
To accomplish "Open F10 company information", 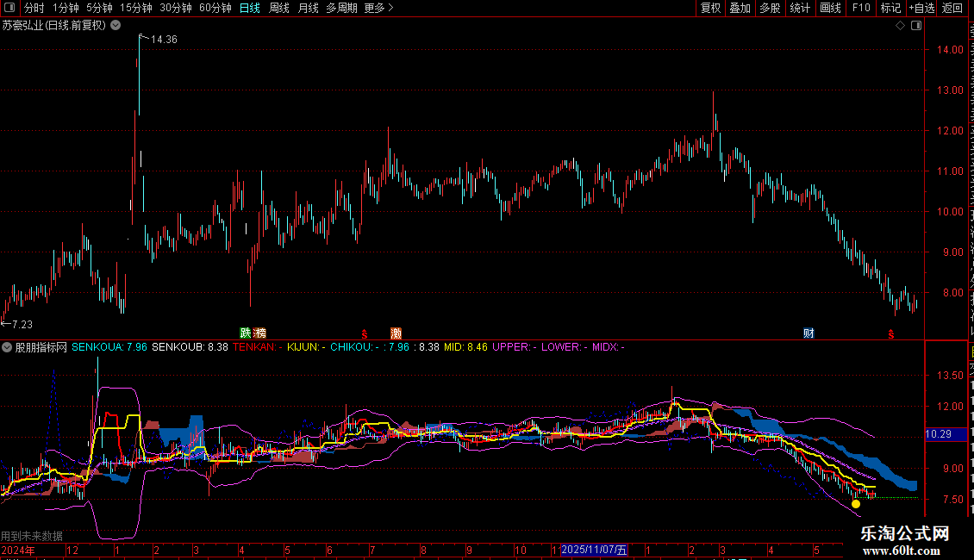I will tap(861, 8).
